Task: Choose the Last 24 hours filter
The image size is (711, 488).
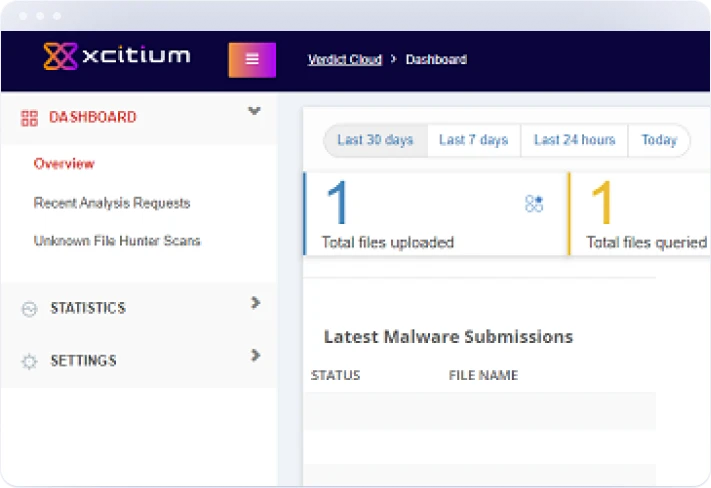Action: point(574,140)
